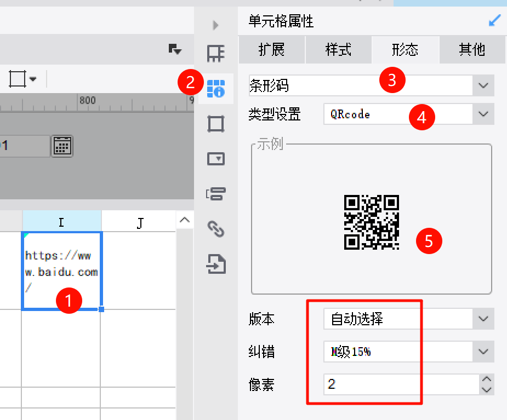Viewport: 507px width, 420px height.
Task: Select column header I
Action: pos(62,222)
